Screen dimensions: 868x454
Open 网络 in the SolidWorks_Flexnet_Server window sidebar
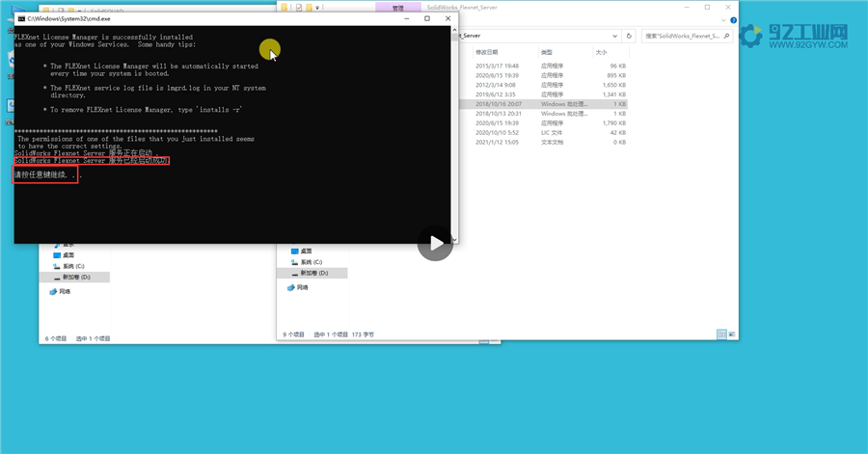coord(297,287)
